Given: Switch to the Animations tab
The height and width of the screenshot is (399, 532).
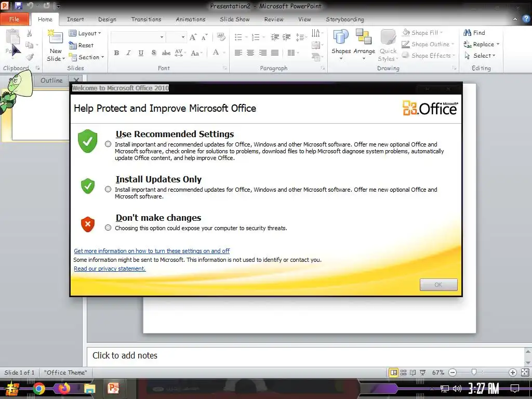Looking at the screenshot, I should pyautogui.click(x=190, y=19).
